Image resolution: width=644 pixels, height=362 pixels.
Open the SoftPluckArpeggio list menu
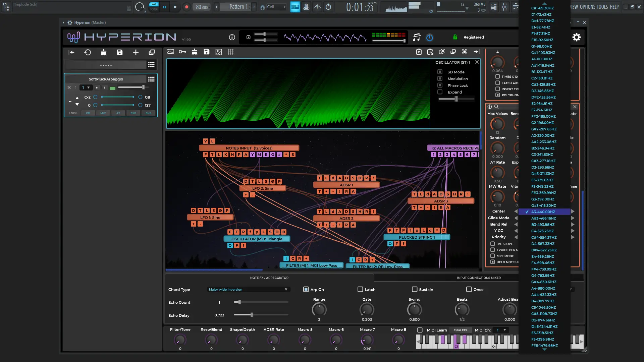click(x=151, y=79)
